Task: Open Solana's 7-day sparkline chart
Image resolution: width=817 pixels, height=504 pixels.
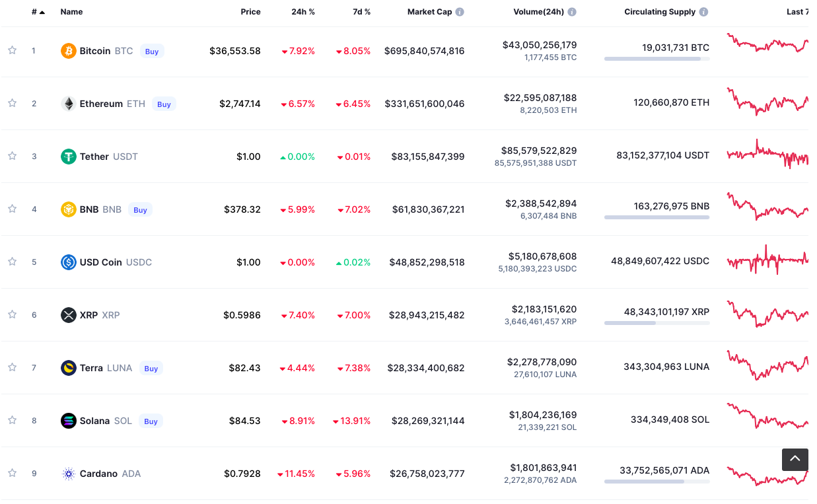Action: tap(767, 416)
